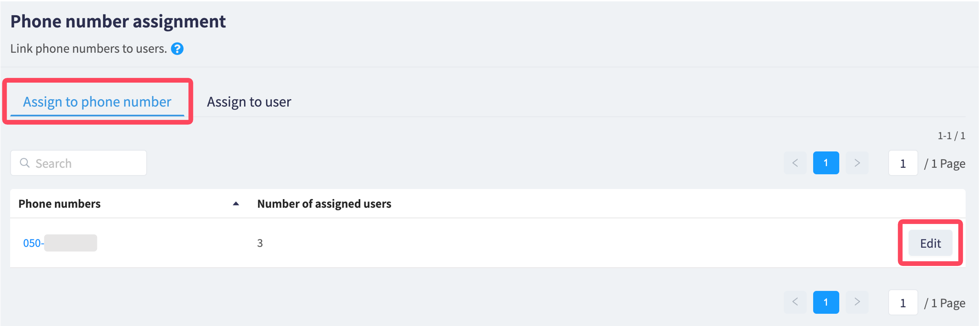The image size is (980, 326).
Task: Open the help question mark icon
Action: (177, 49)
